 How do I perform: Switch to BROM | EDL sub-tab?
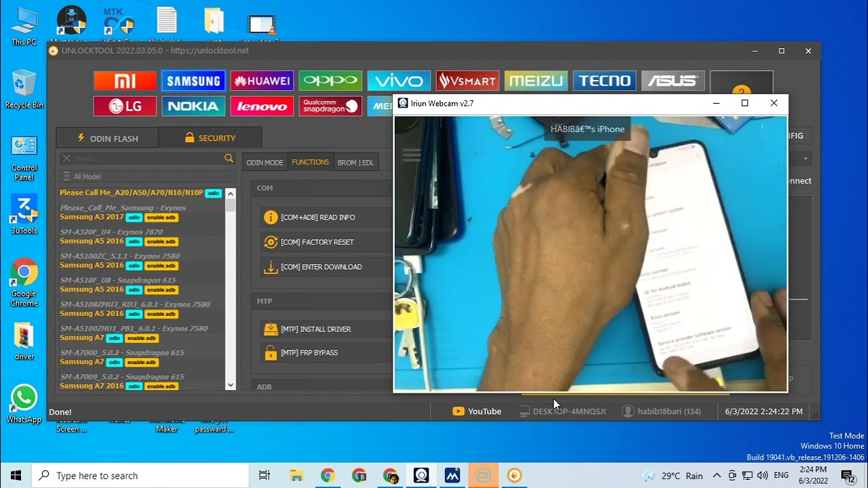tap(355, 163)
